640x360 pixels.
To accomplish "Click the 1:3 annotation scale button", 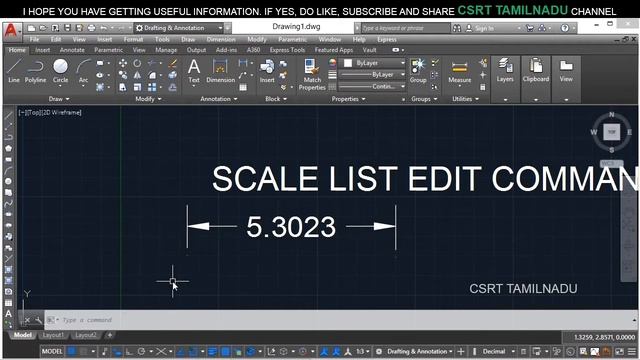I will (362, 351).
